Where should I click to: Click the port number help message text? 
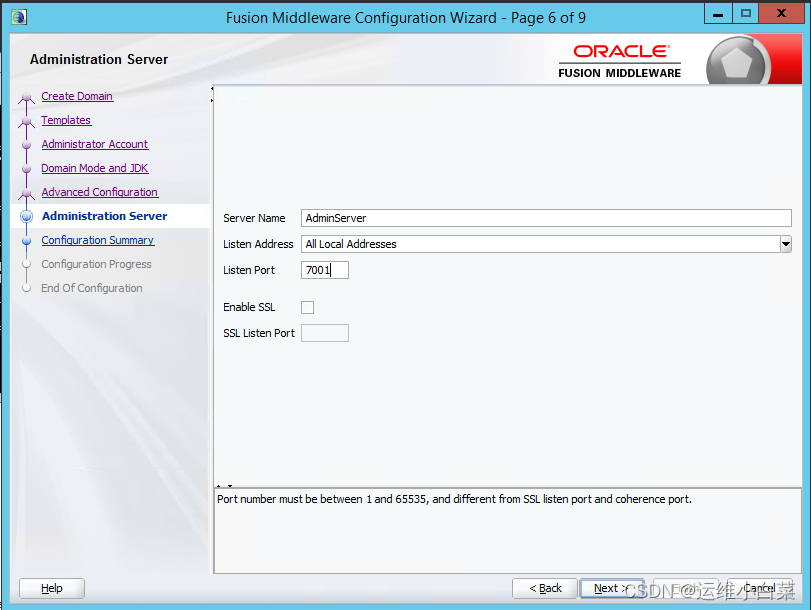454,499
